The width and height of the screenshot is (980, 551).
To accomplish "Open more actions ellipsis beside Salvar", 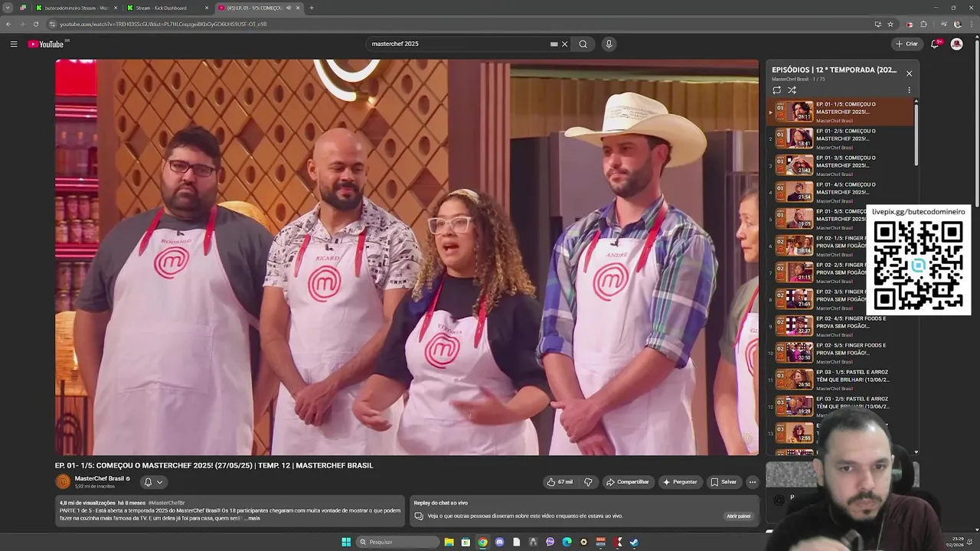I will tap(753, 482).
